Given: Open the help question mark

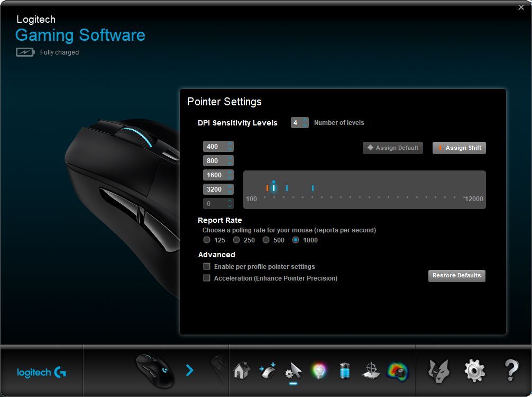Looking at the screenshot, I should point(510,371).
